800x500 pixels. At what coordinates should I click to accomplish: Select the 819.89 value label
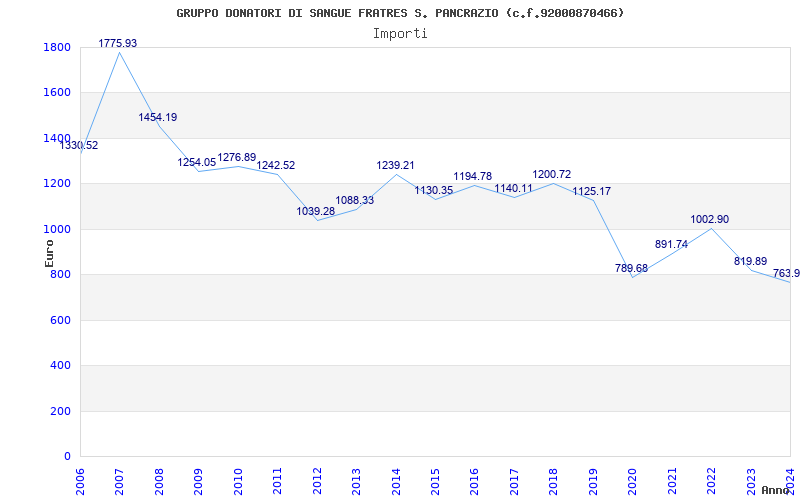750,261
